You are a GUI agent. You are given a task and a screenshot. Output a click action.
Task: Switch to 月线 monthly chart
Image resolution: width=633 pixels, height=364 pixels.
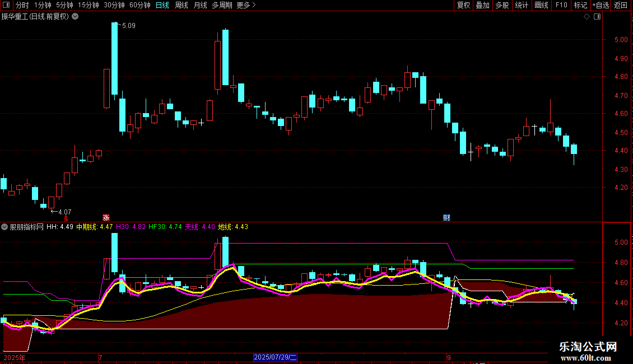coord(200,5)
